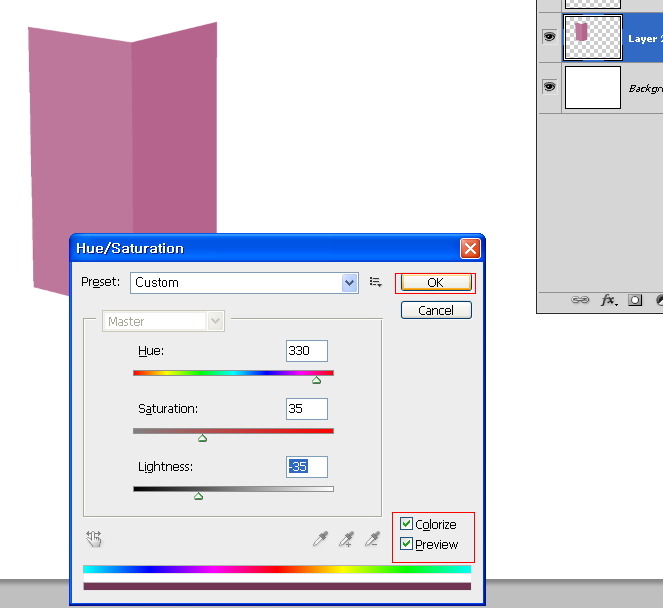Click the result color bar at the bottom

(277, 586)
